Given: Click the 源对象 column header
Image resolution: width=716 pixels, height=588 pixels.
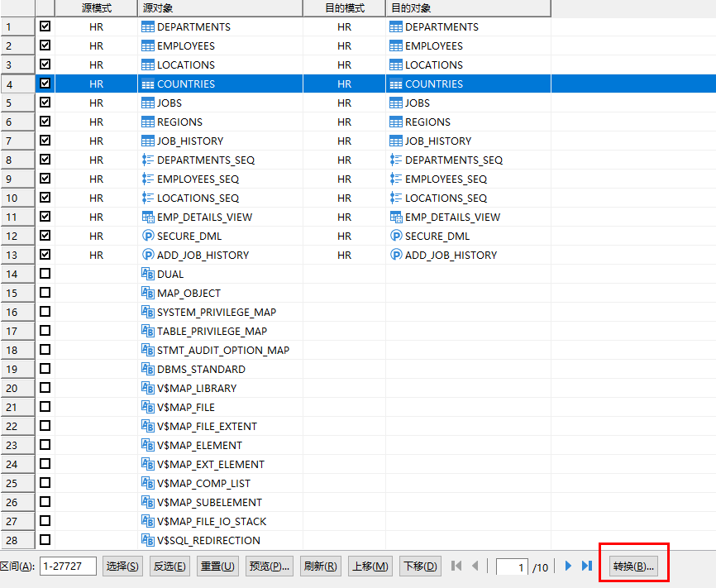Looking at the screenshot, I should (x=220, y=8).
